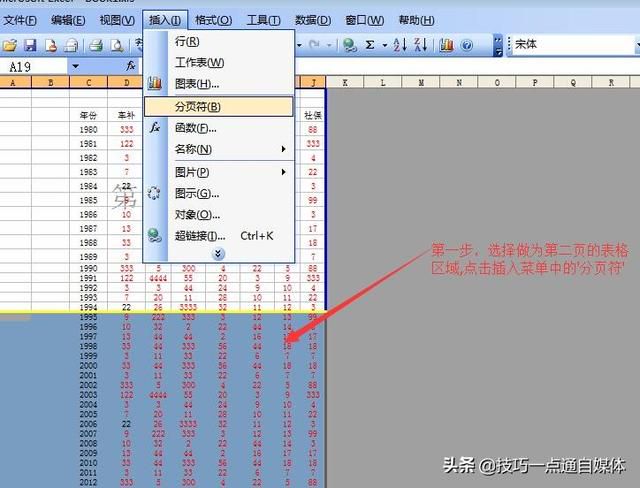Click the Chart Wizard toolbar icon
Viewport: 640px width, 488px height.
[446, 45]
